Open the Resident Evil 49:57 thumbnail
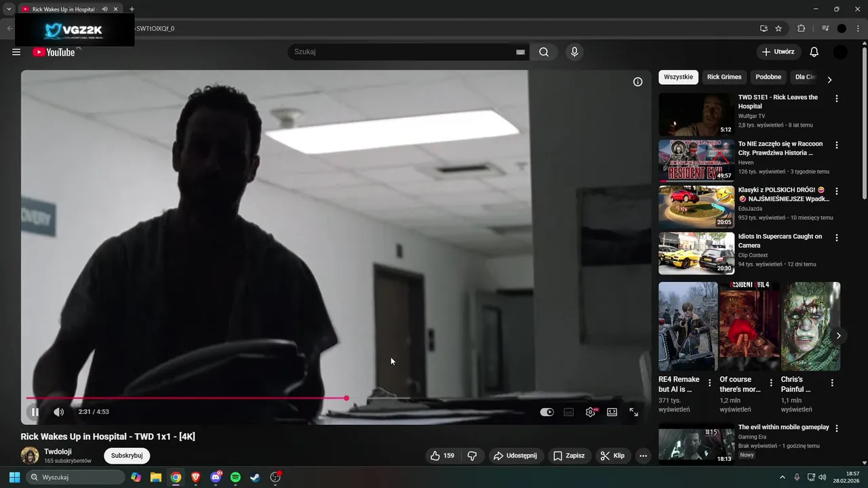 pos(696,161)
